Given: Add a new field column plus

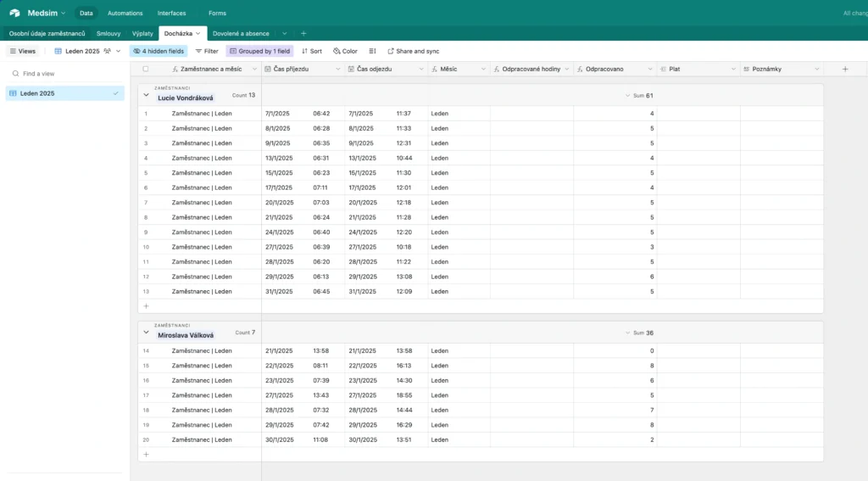Looking at the screenshot, I should tap(844, 69).
